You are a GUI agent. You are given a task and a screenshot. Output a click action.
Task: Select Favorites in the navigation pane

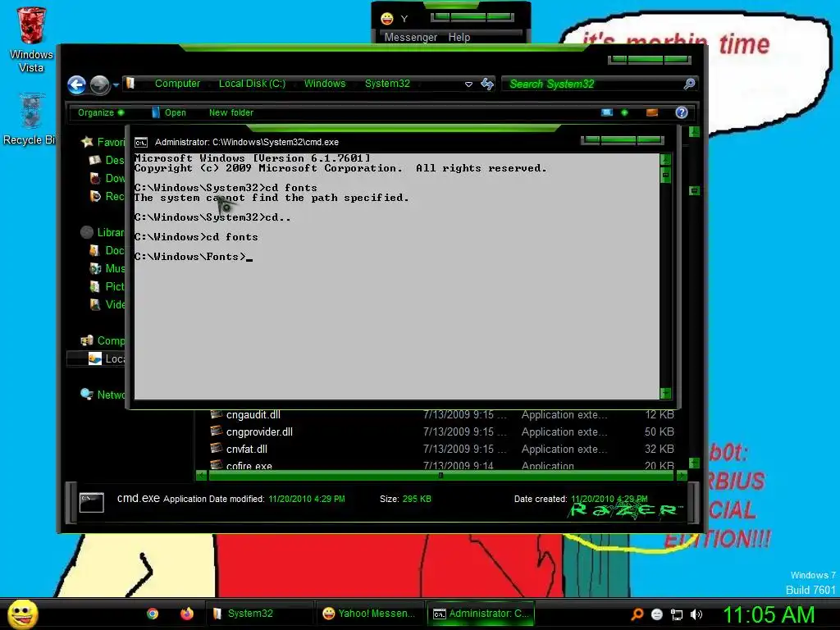coord(103,142)
